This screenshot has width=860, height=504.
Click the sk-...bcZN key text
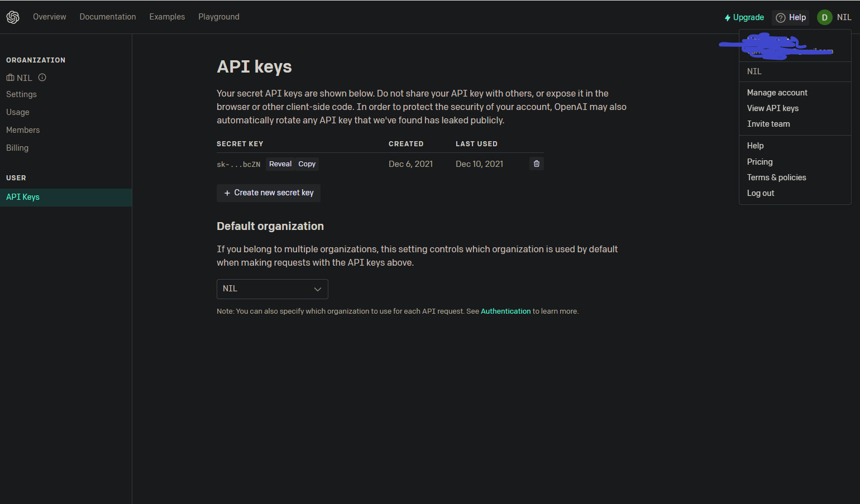pos(238,164)
